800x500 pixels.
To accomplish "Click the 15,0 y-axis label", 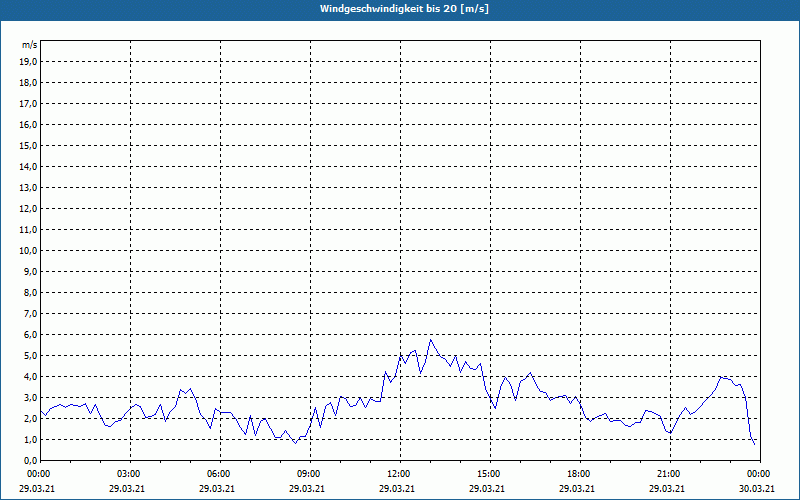I will (x=29, y=145).
